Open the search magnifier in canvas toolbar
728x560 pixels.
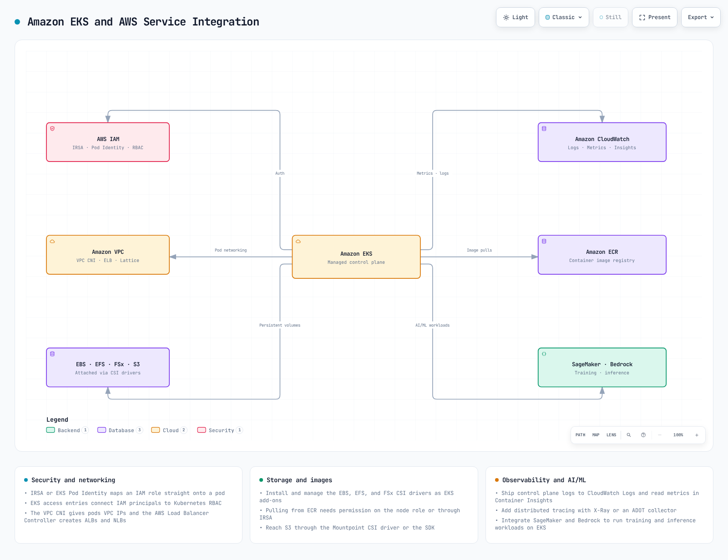[629, 435]
